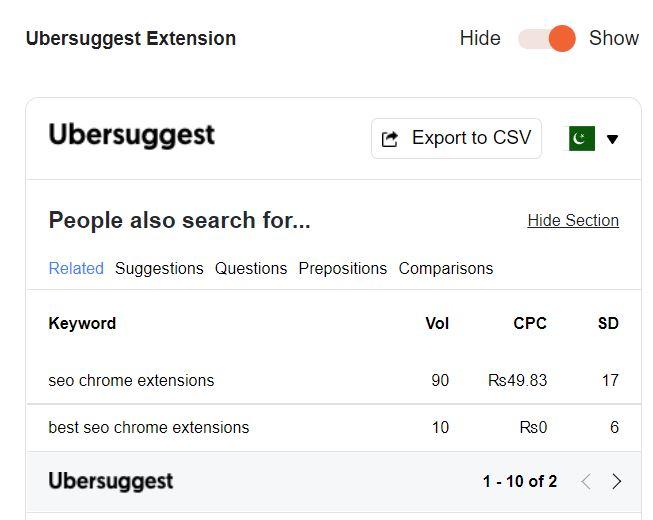Switch to the Suggestions tab
Image resolution: width=653 pixels, height=520 pixels.
(159, 269)
